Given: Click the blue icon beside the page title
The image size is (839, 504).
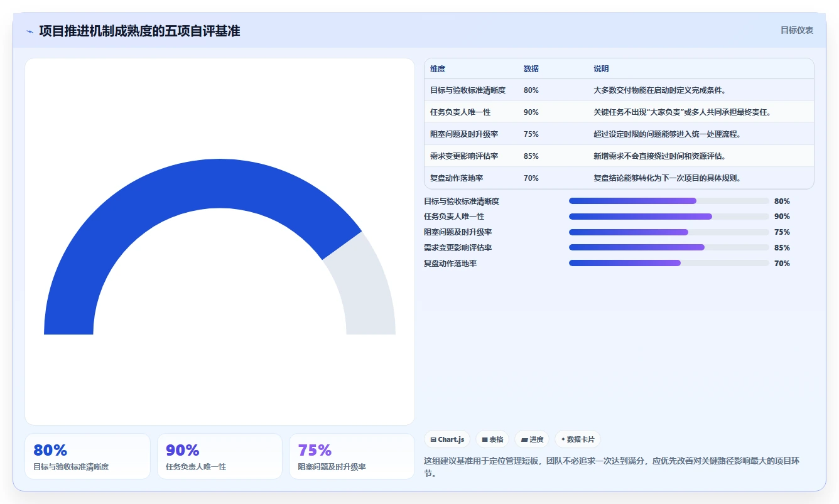Looking at the screenshot, I should (30, 31).
